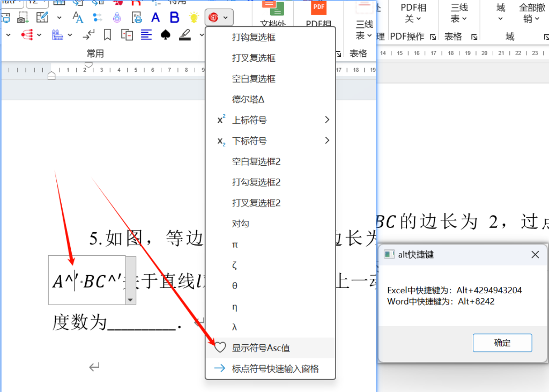The width and height of the screenshot is (549, 392).
Task: Click 确定 in alt快捷键 dialog
Action: [502, 343]
